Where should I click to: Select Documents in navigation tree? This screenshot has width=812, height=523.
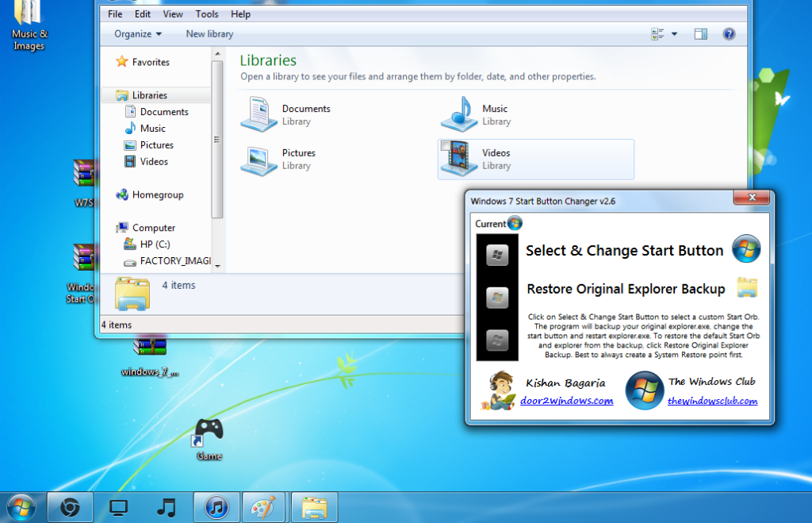[x=158, y=111]
